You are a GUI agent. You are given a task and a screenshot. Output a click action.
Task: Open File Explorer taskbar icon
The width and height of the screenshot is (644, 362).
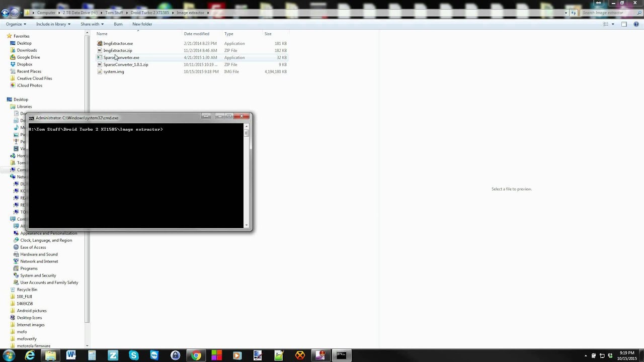click(x=51, y=355)
